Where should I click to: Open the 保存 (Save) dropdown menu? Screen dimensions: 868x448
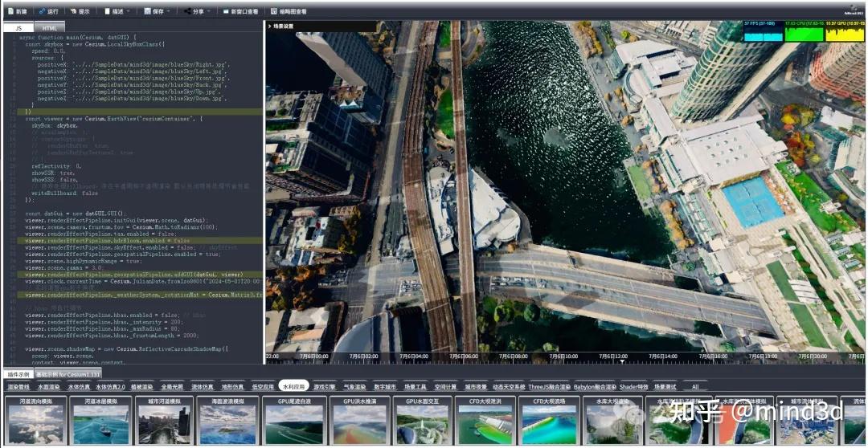tap(158, 11)
